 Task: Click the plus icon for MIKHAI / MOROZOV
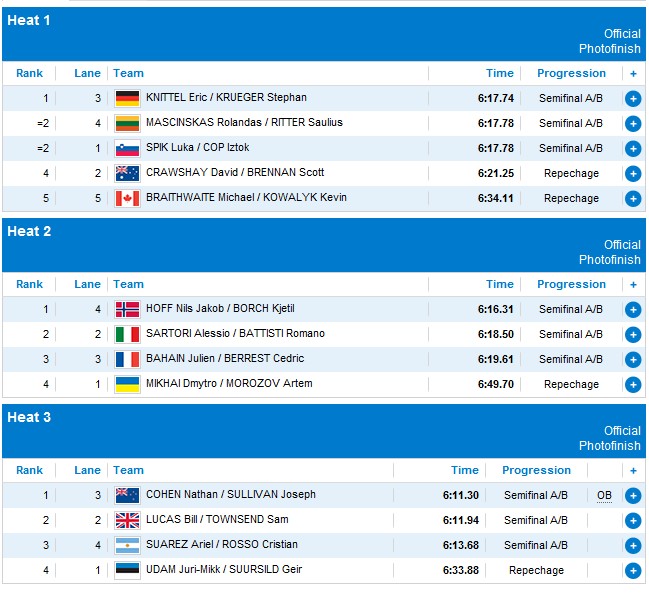(x=632, y=384)
